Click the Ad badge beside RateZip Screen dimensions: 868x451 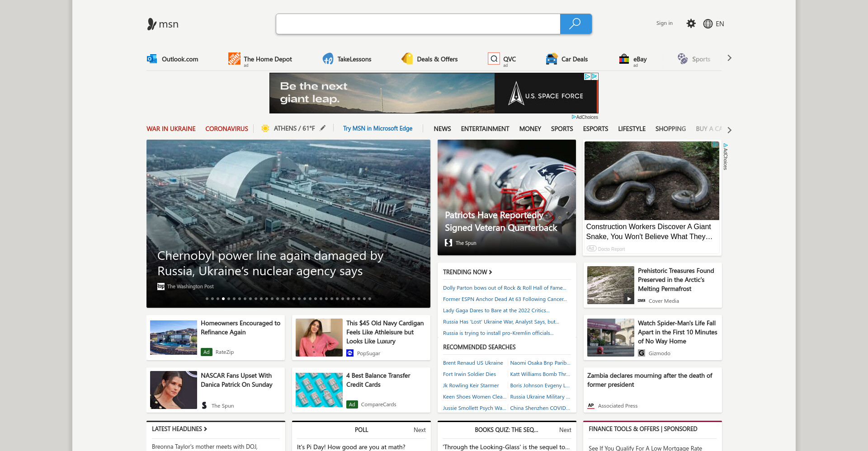206,352
